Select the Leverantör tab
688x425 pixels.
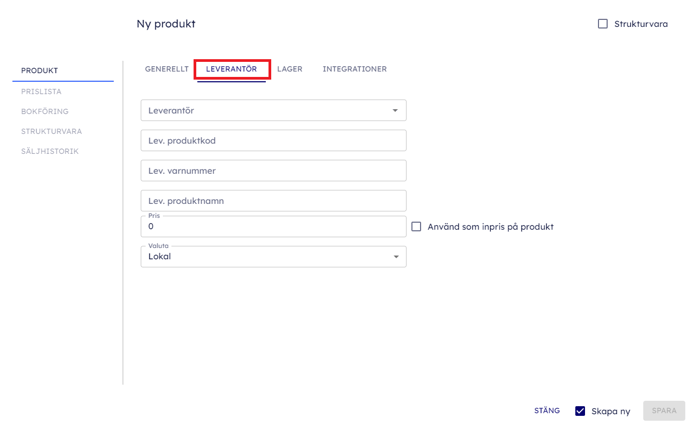tap(231, 69)
